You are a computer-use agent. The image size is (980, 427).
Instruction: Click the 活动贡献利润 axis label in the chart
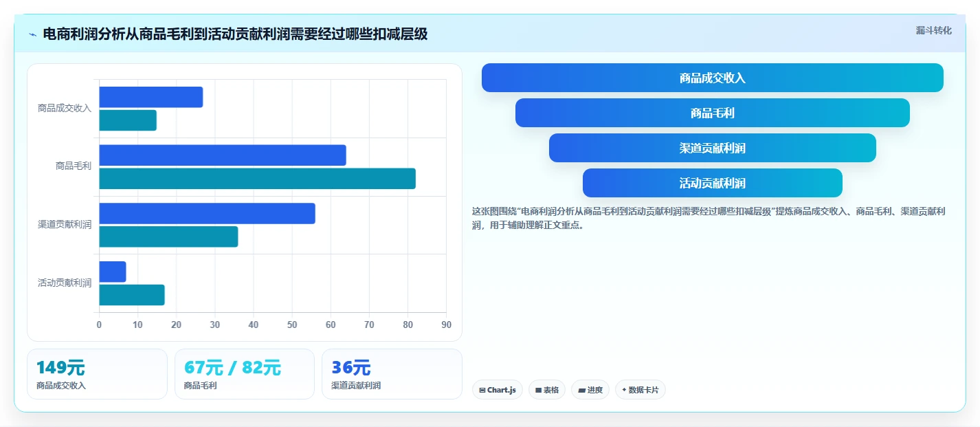pos(65,283)
